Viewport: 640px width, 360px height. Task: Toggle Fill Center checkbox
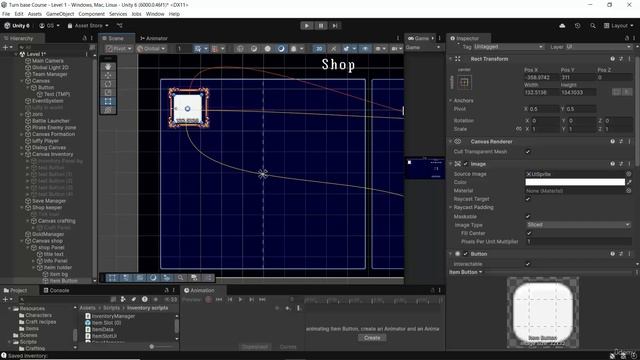click(529, 233)
